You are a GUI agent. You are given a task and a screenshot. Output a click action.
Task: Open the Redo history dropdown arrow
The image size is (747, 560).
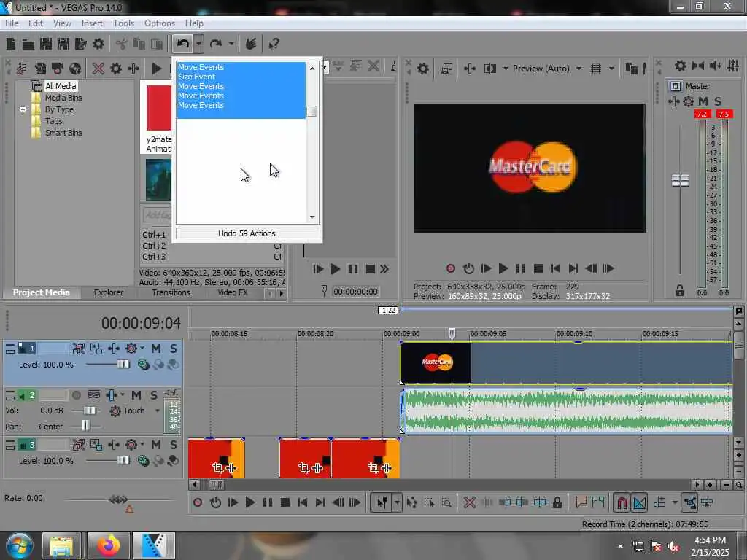(231, 44)
